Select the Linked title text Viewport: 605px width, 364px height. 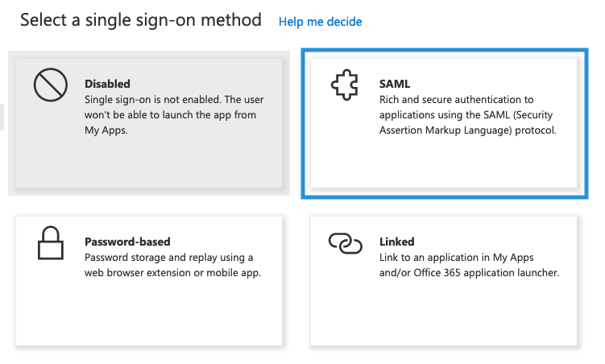[x=397, y=242]
